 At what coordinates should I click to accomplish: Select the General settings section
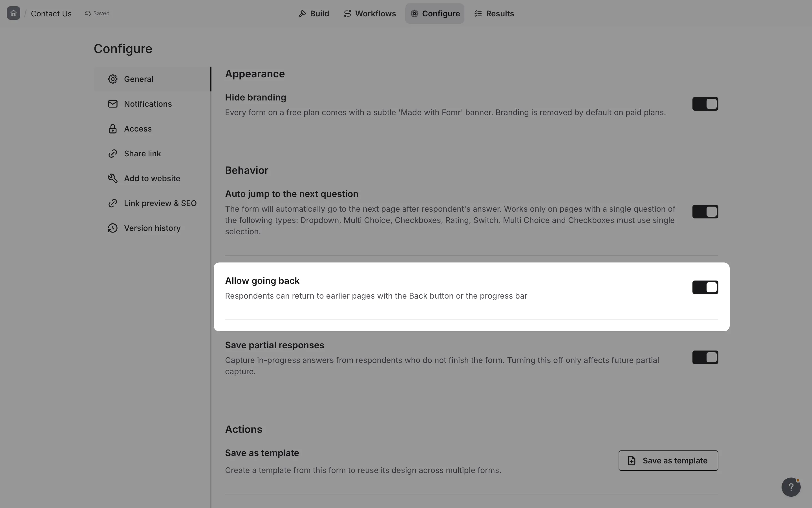click(152, 79)
